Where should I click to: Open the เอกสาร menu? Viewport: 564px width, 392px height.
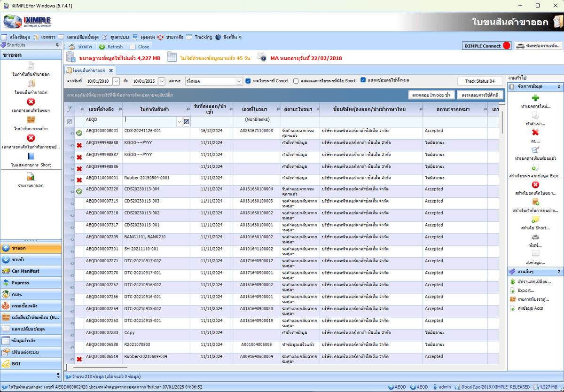[44, 37]
